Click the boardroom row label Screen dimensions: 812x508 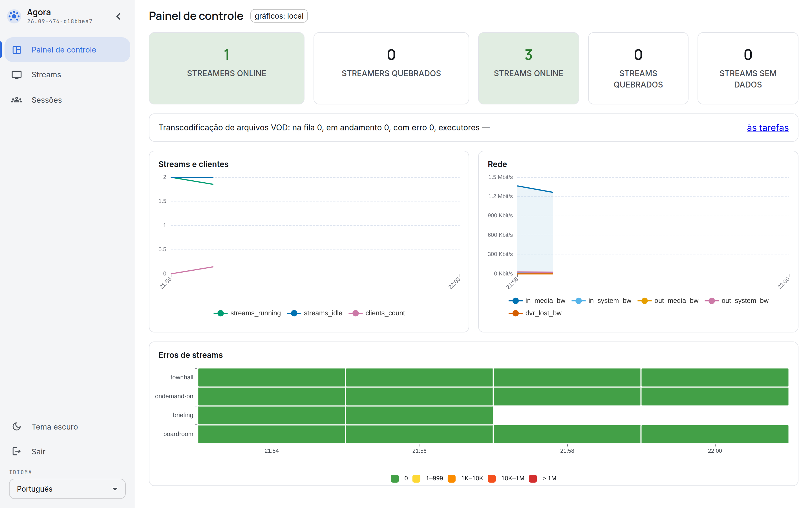click(x=178, y=434)
